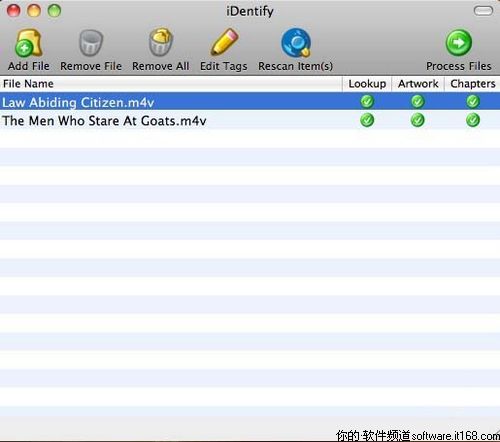This screenshot has width=500, height=442.
Task: Select The Men Who Stare At Goats.m4v row
Action: click(x=250, y=120)
